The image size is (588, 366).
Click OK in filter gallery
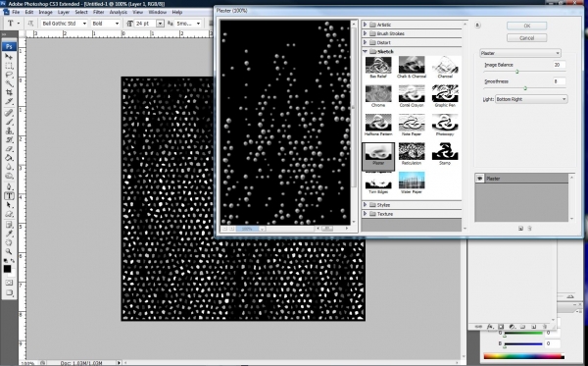[526, 26]
